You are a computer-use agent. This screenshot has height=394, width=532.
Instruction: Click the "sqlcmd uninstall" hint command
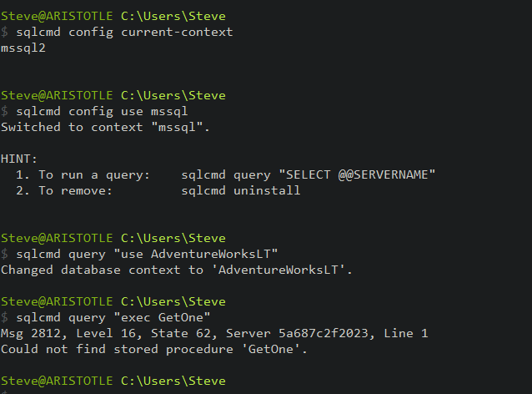[240, 190]
